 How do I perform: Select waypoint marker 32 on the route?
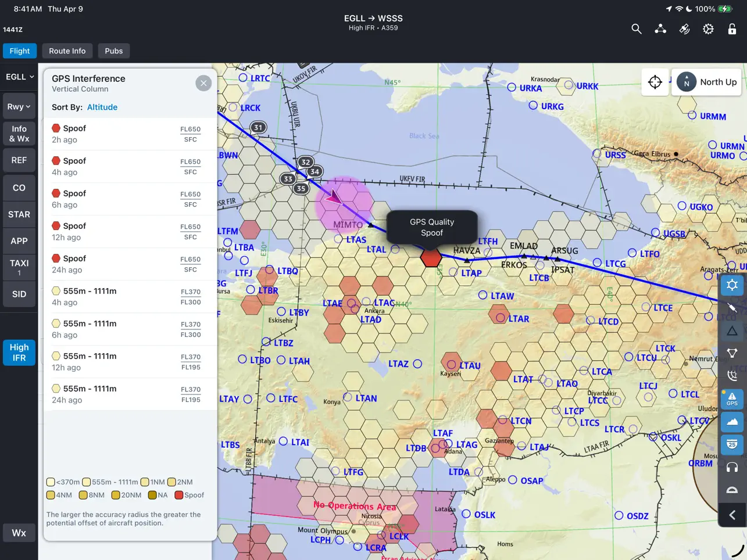coord(306,162)
